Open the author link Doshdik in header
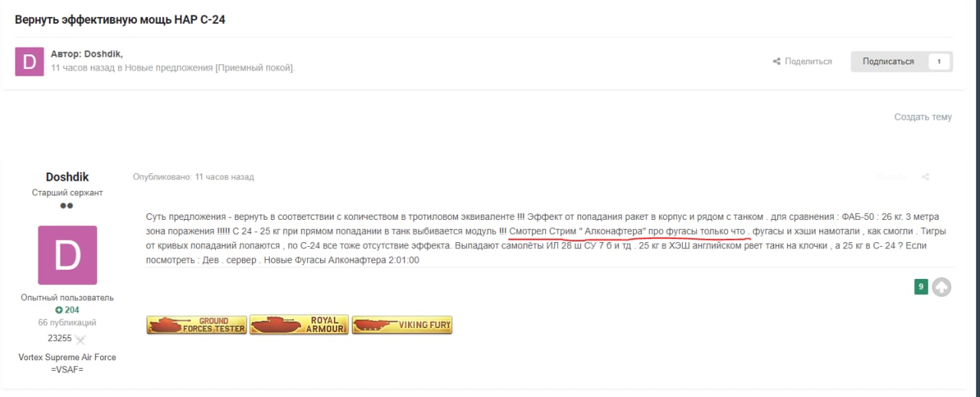The width and height of the screenshot is (980, 397). point(103,54)
